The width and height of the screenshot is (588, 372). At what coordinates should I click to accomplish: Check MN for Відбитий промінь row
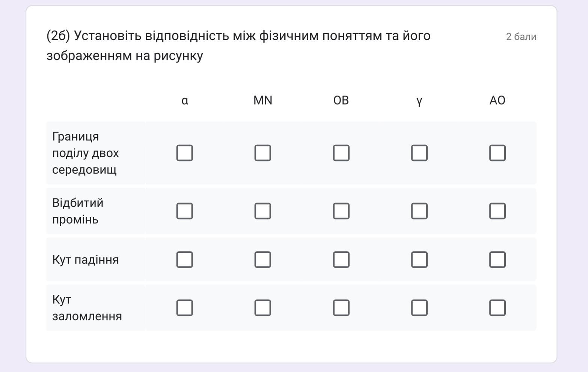(263, 211)
